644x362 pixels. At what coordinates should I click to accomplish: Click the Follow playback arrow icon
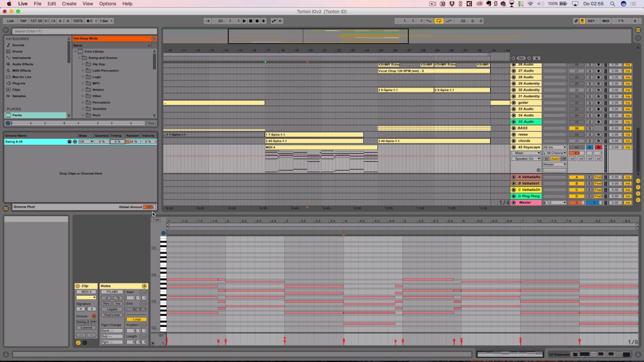pos(207,21)
